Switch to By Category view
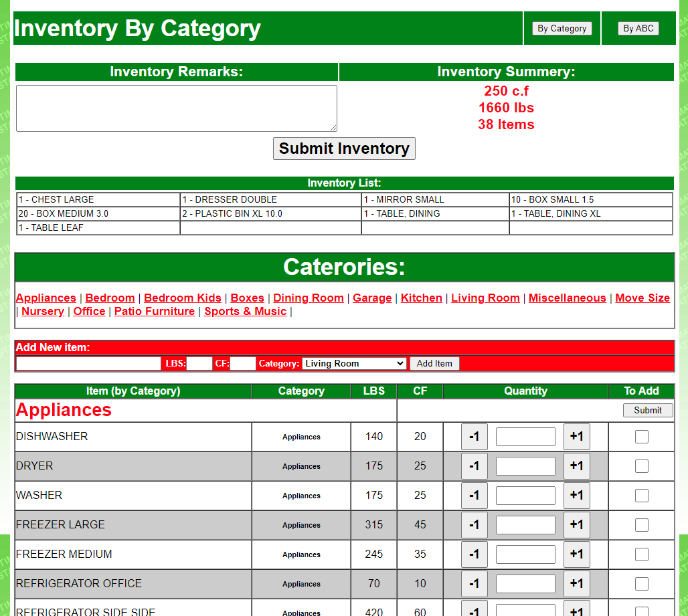 [x=562, y=29]
